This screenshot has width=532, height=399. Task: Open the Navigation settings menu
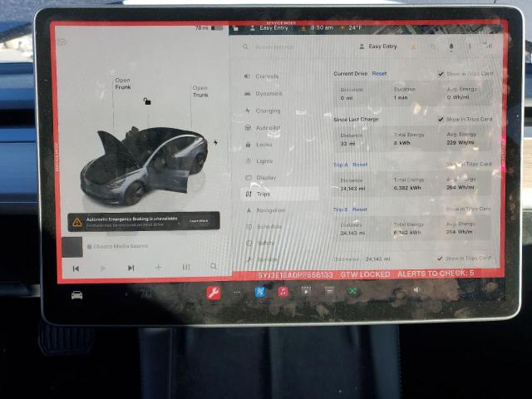tap(265, 210)
